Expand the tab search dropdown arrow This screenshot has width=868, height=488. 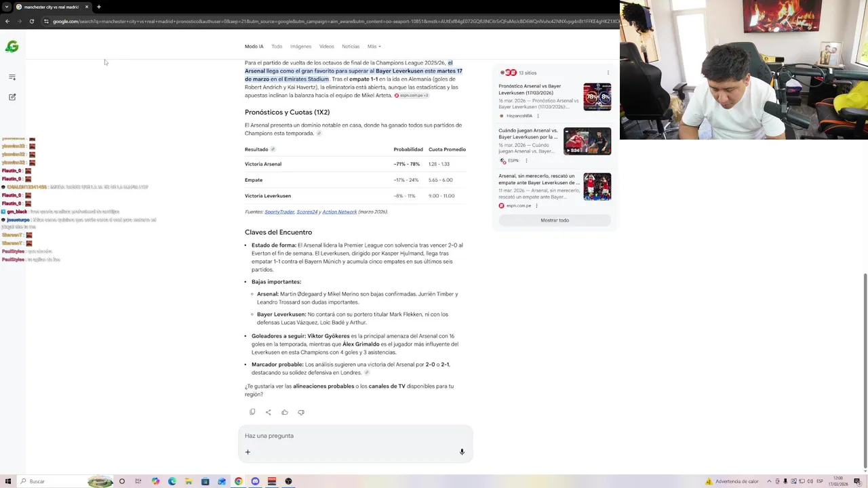coord(7,7)
